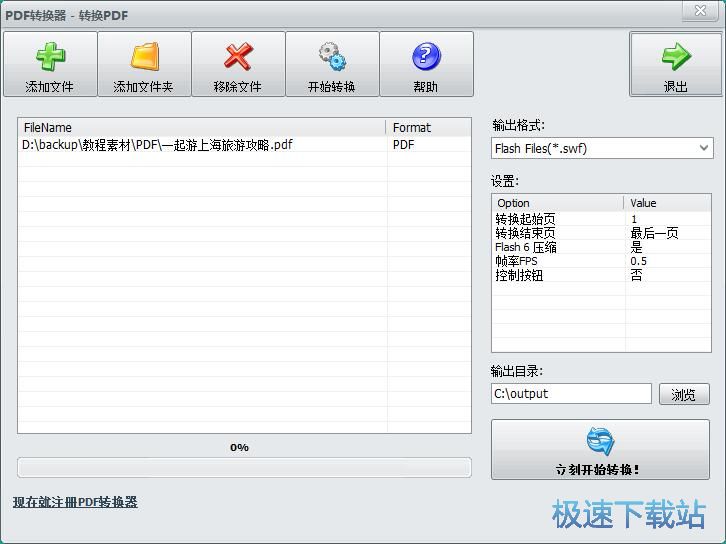Click the Option column header
The height and width of the screenshot is (544, 726).
pos(558,203)
